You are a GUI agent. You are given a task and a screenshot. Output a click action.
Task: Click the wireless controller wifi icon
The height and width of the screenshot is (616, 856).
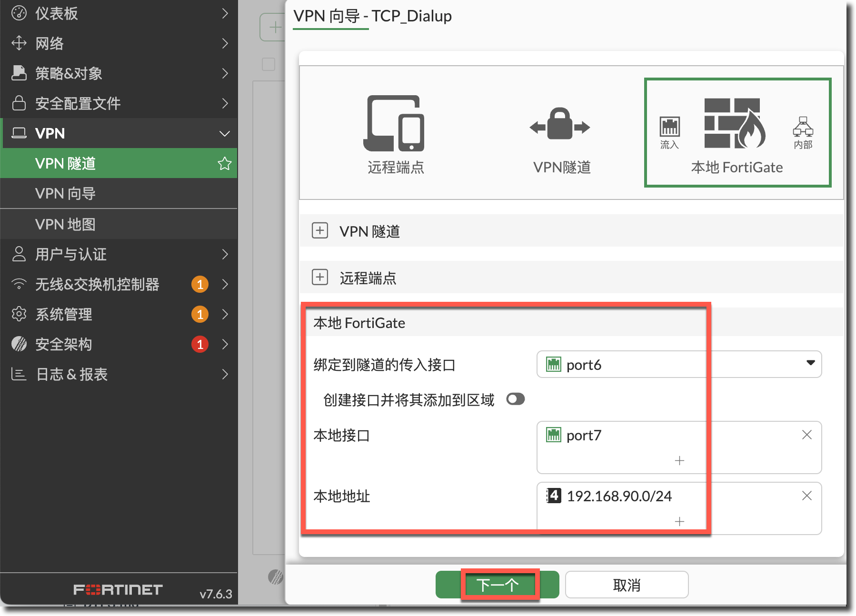pyautogui.click(x=19, y=284)
